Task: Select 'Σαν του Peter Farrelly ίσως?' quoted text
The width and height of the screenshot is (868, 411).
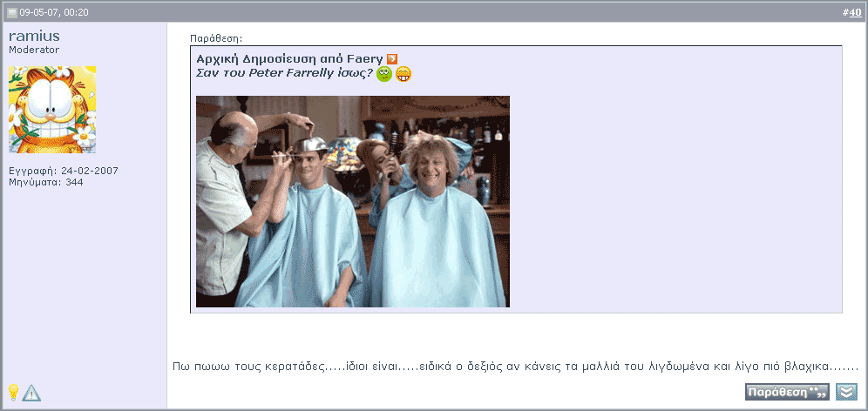Action: (x=284, y=73)
